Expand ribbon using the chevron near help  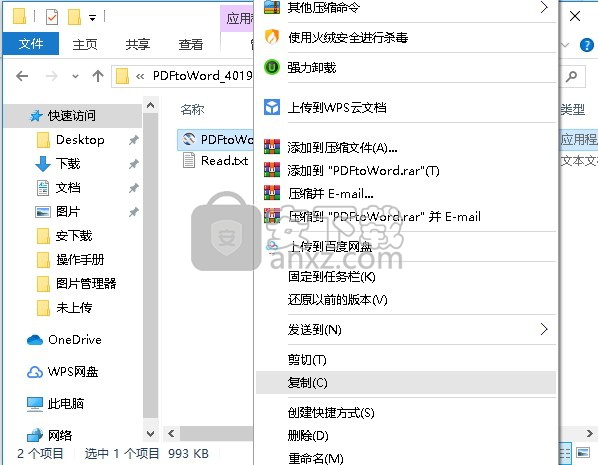pyautogui.click(x=565, y=45)
